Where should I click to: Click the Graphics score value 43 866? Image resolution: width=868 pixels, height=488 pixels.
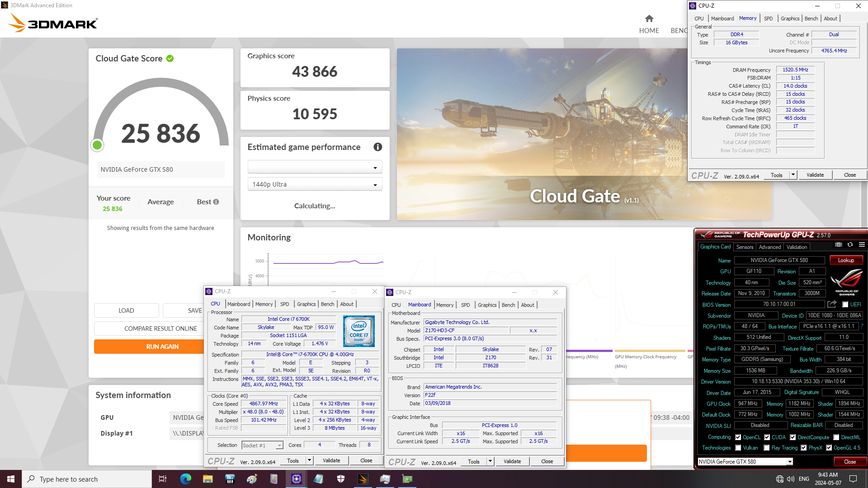point(315,71)
